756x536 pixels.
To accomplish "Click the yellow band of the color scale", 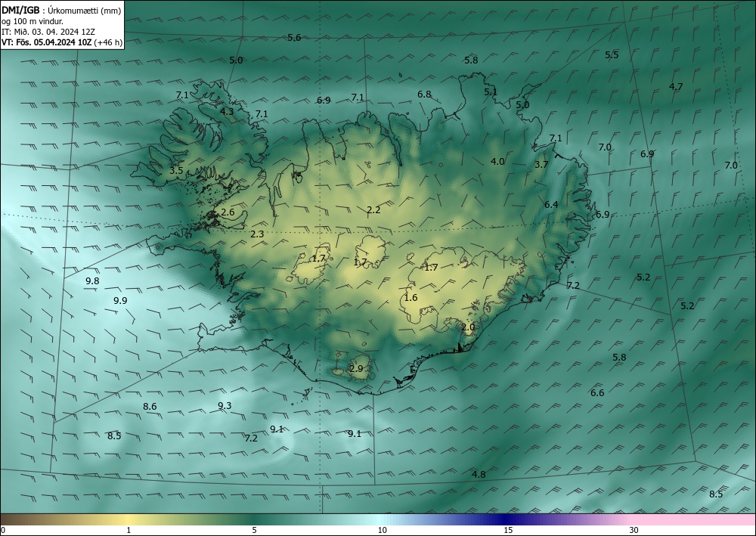I will tap(128, 519).
